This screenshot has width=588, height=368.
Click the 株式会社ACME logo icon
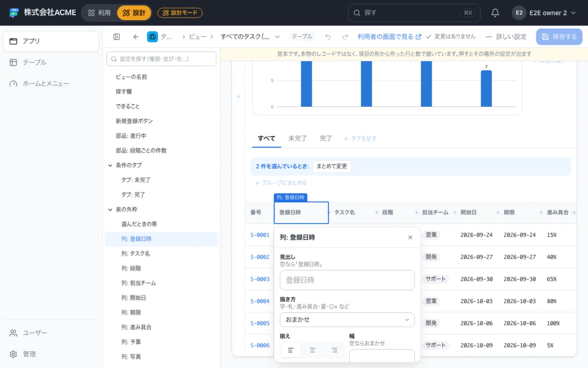(14, 13)
